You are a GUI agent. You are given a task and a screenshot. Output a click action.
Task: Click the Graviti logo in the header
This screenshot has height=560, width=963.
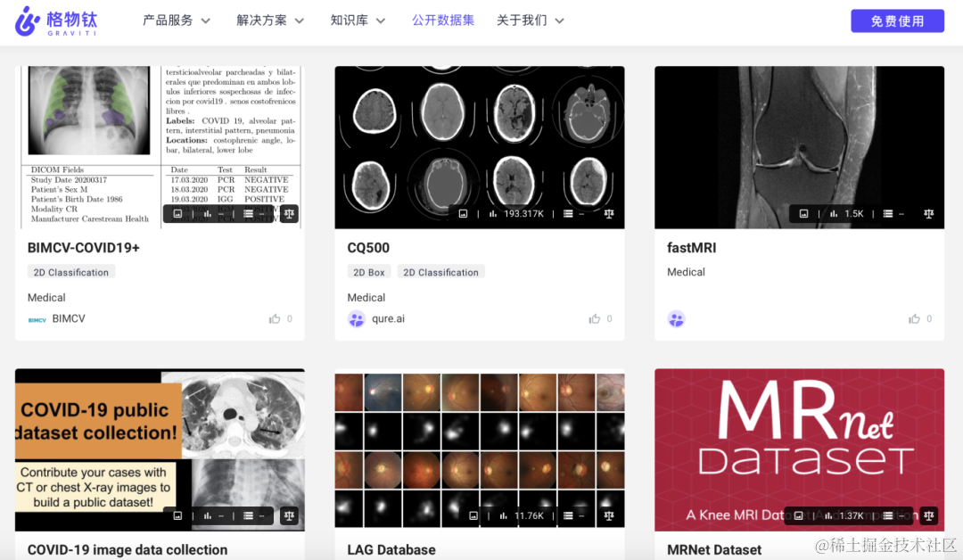click(x=56, y=21)
